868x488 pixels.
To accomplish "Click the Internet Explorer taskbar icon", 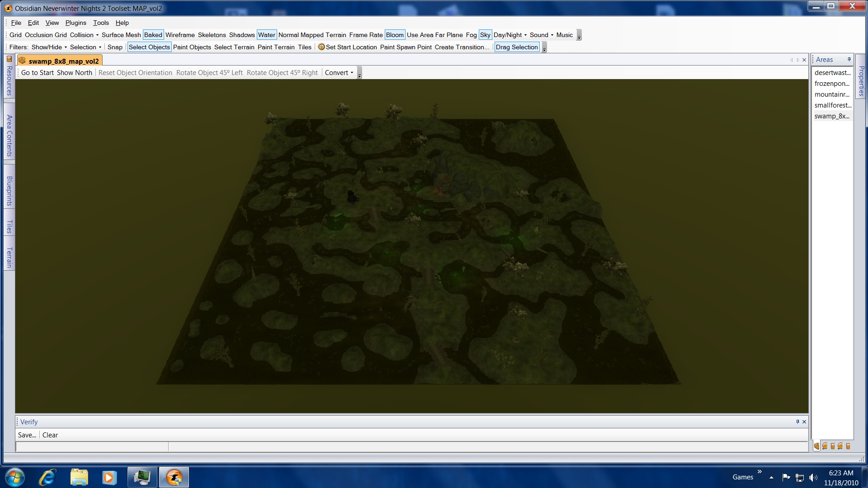I will tap(47, 477).
